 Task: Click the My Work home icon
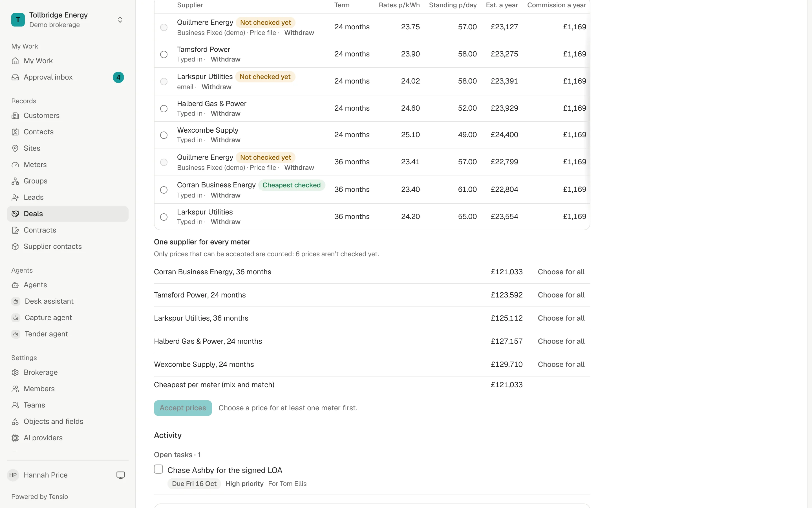[15, 61]
